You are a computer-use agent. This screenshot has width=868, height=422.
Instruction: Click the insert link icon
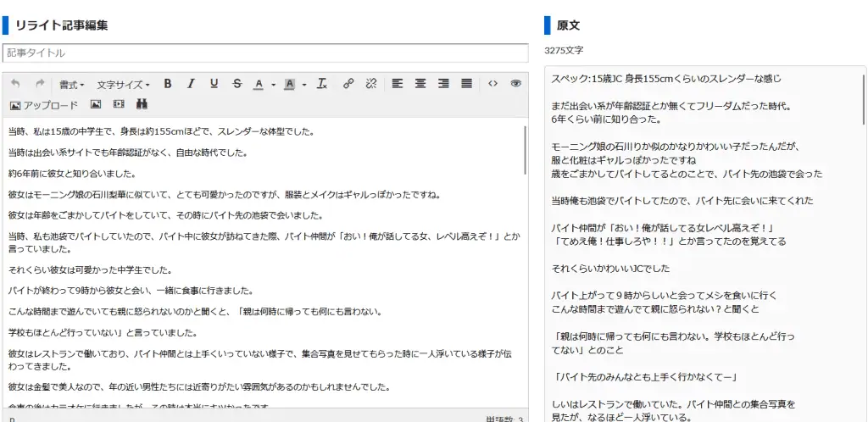click(x=348, y=84)
